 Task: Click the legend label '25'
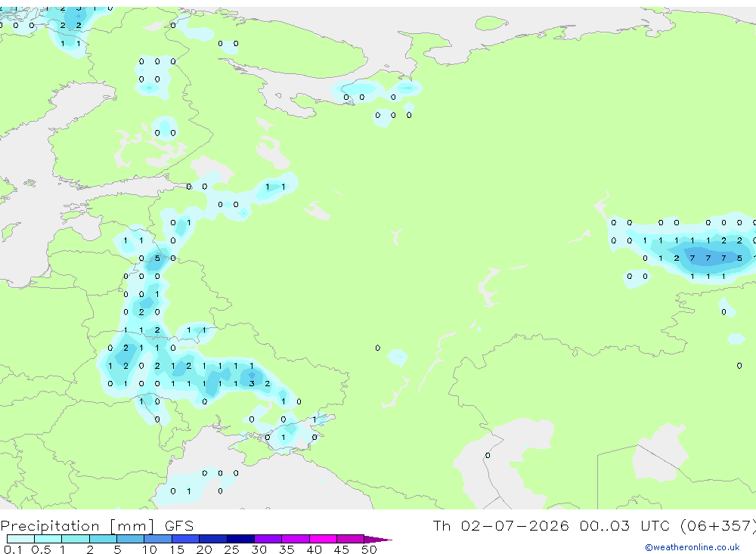tap(231, 549)
